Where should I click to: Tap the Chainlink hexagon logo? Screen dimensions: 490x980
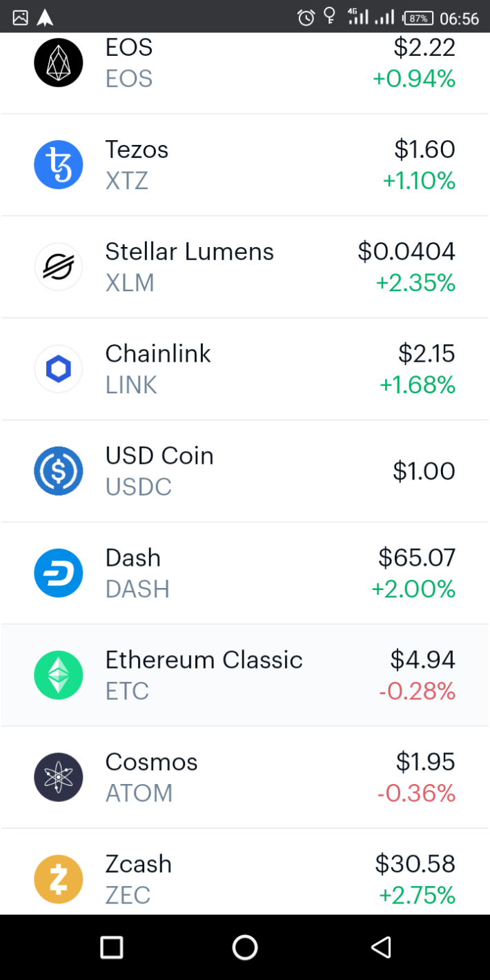click(x=59, y=369)
